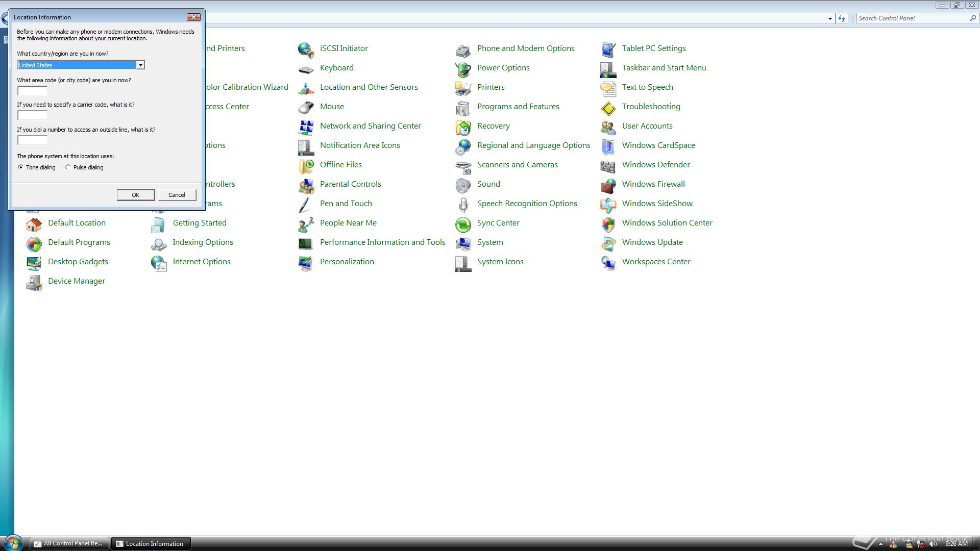Click the carrier code input field
The image size is (980, 551).
[x=32, y=115]
